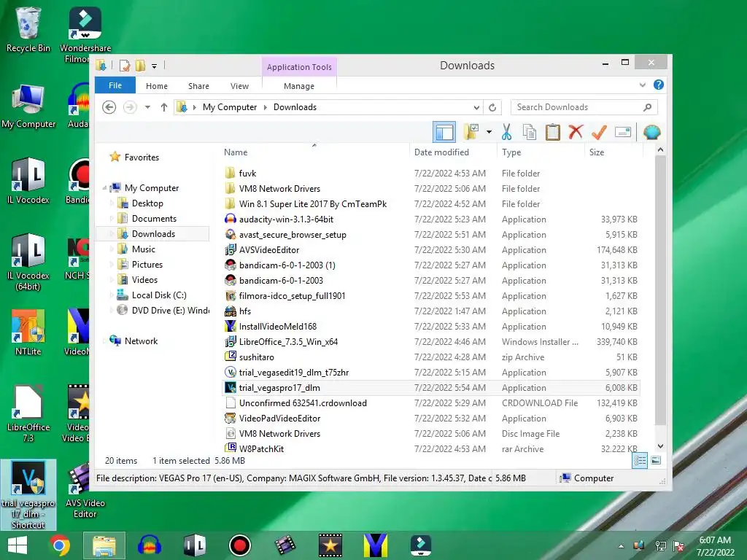Image resolution: width=747 pixels, height=560 pixels.
Task: Open Audacity from taskbar
Action: pyautogui.click(x=150, y=545)
